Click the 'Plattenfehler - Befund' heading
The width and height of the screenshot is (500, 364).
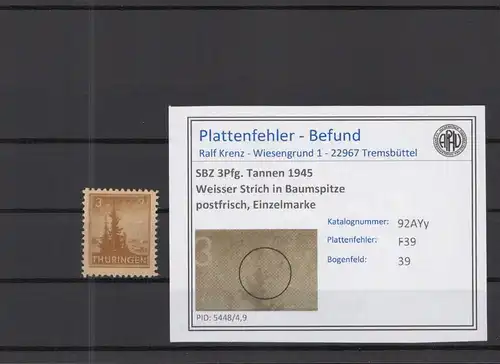[280, 135]
